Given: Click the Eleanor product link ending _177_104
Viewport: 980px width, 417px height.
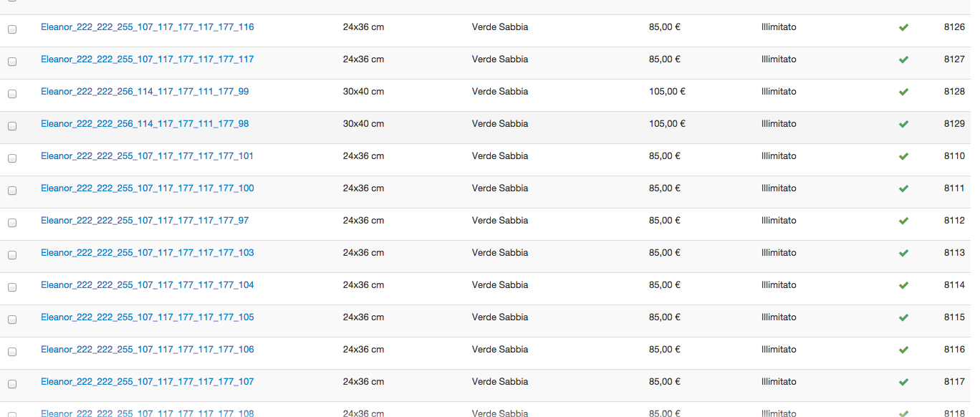Looking at the screenshot, I should pyautogui.click(x=147, y=285).
